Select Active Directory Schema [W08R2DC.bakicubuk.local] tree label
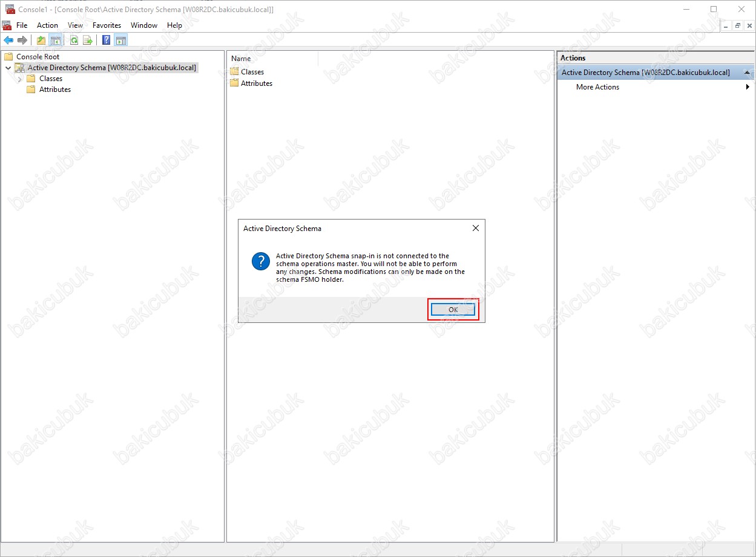 pos(112,68)
